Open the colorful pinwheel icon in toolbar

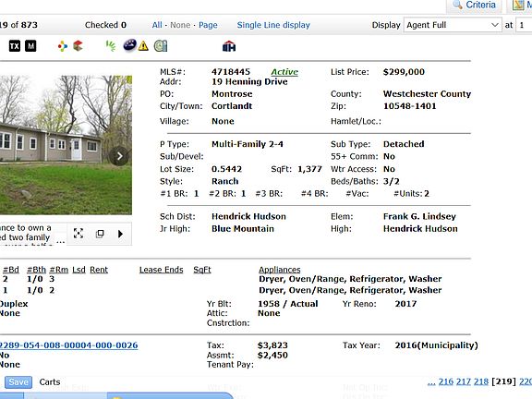tap(63, 46)
